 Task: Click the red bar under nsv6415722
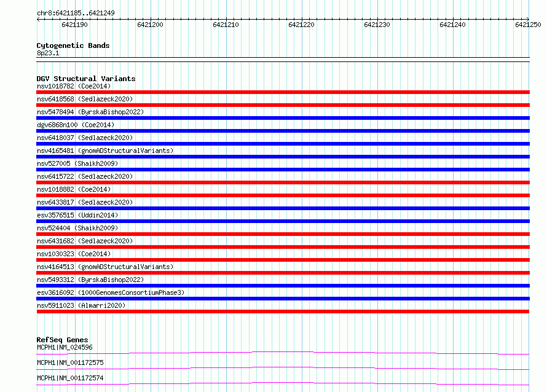(283, 182)
